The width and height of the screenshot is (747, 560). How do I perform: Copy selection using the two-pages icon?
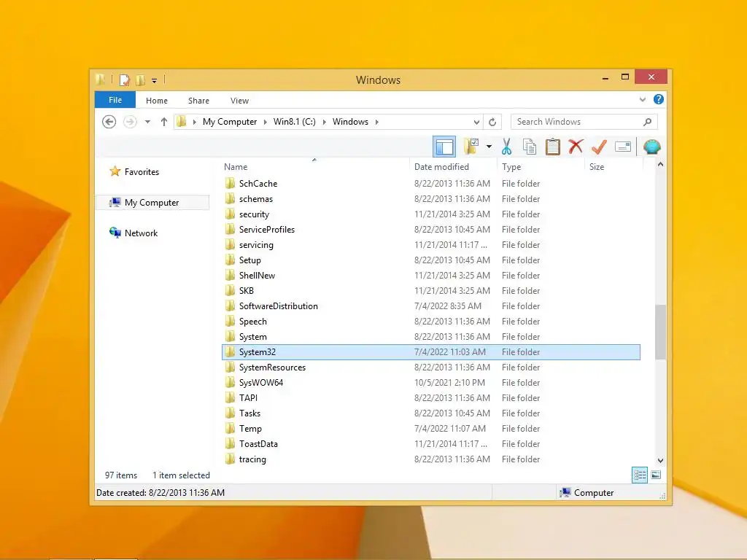tap(530, 147)
